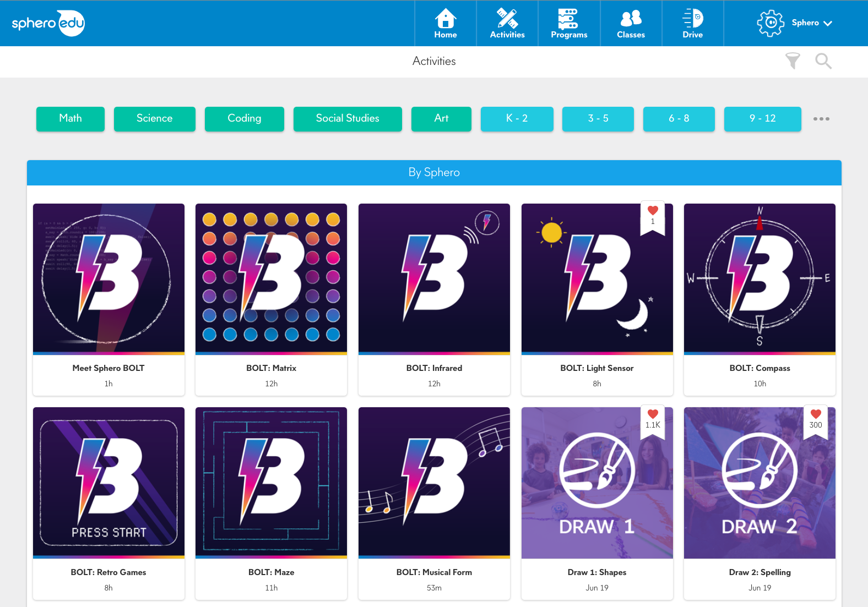Viewport: 868px width, 607px height.
Task: Click the 1h label under Meet Sphero BOLT
Action: (x=109, y=384)
